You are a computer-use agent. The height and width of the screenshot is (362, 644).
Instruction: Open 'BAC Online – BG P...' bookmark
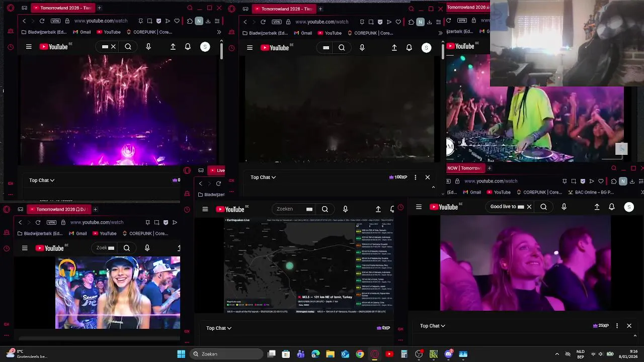point(591,192)
